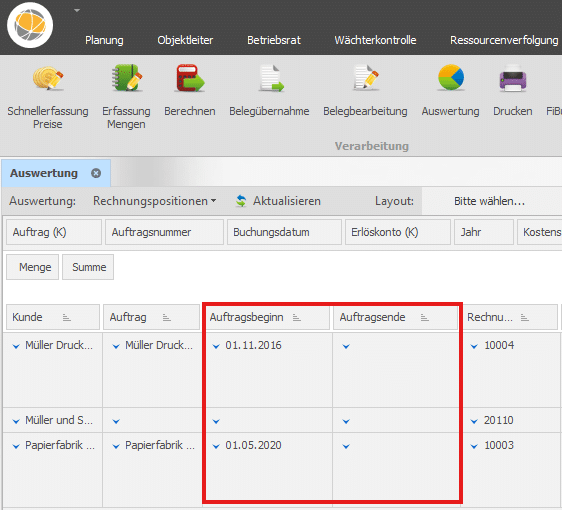Image resolution: width=562 pixels, height=510 pixels.
Task: Select the 01.11.2016 date text
Action: pyautogui.click(x=253, y=345)
